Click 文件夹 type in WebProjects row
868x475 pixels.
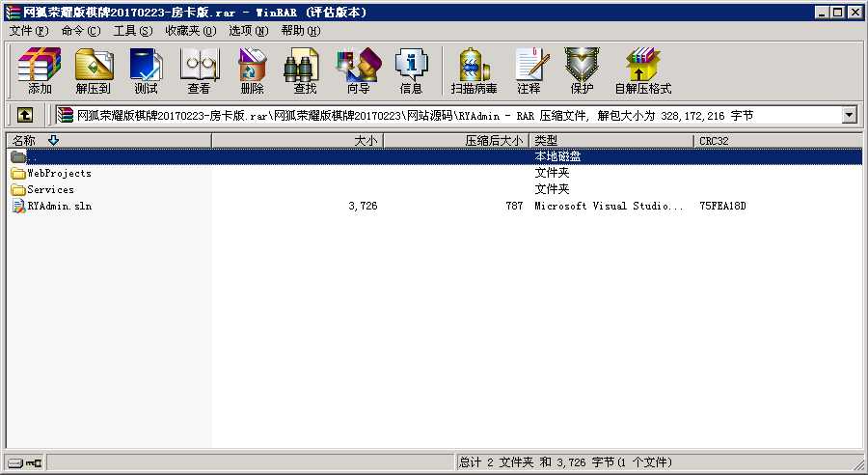pyautogui.click(x=552, y=174)
